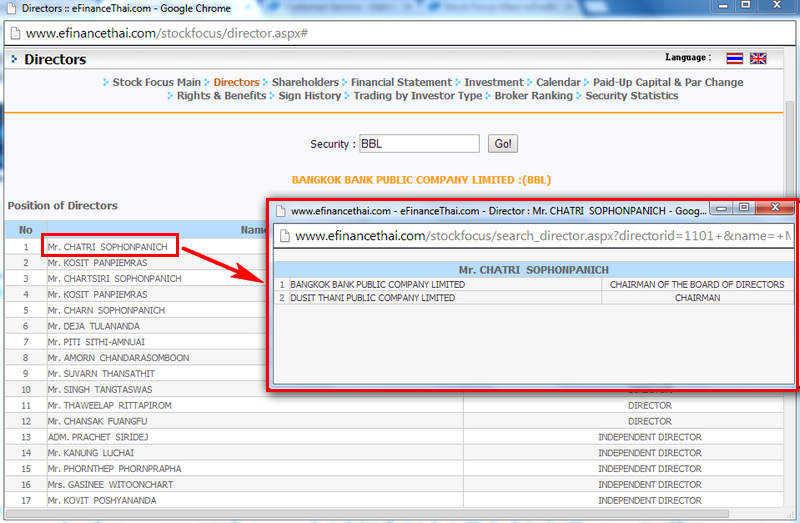This screenshot has width=800, height=523.
Task: Click the Position of Directors heading
Action: pos(62,205)
